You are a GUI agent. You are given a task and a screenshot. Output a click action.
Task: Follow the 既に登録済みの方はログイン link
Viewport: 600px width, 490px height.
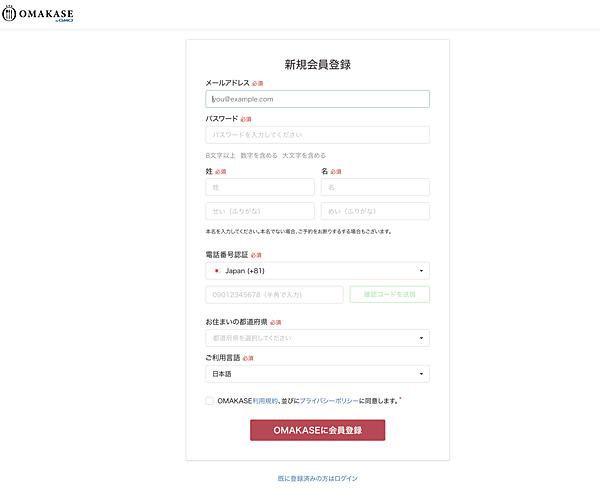pyautogui.click(x=318, y=479)
